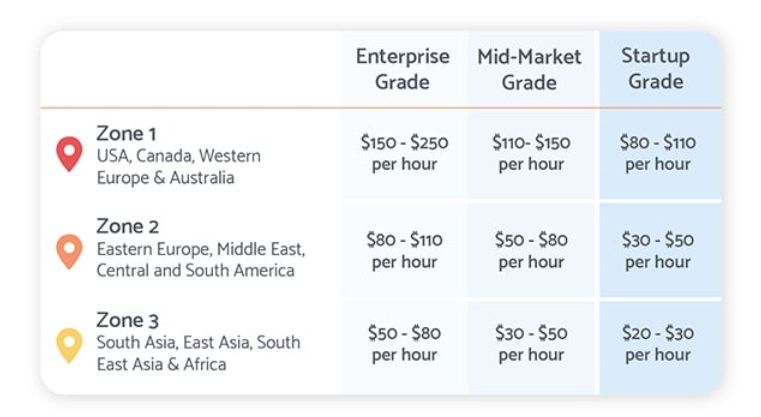Select the Mid-Market Grade column header
Image resolution: width=761 pixels, height=417 pixels.
(529, 69)
